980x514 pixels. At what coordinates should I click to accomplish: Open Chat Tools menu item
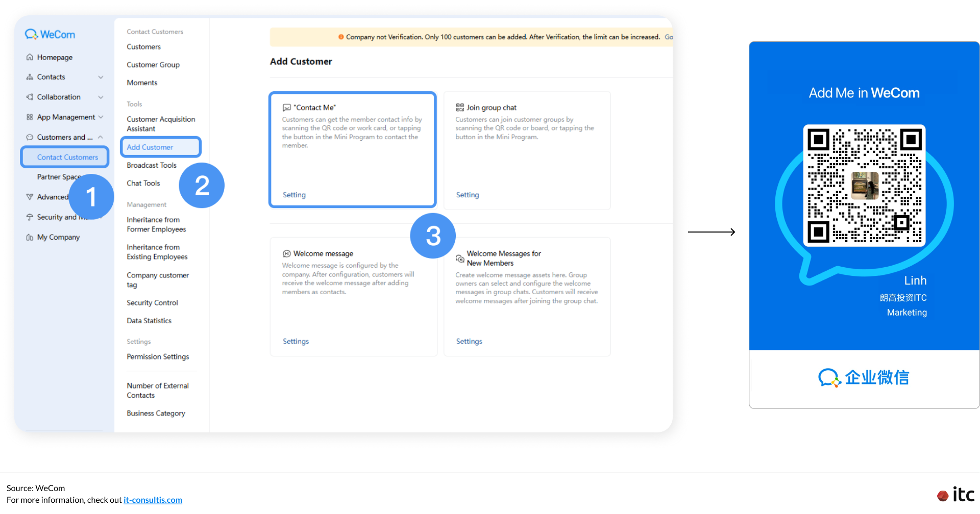point(143,183)
